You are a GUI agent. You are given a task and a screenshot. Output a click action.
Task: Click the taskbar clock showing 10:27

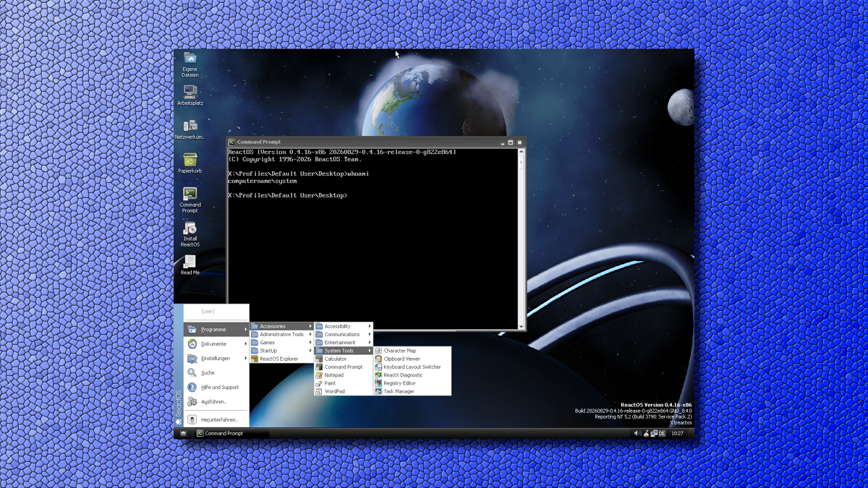tap(677, 434)
